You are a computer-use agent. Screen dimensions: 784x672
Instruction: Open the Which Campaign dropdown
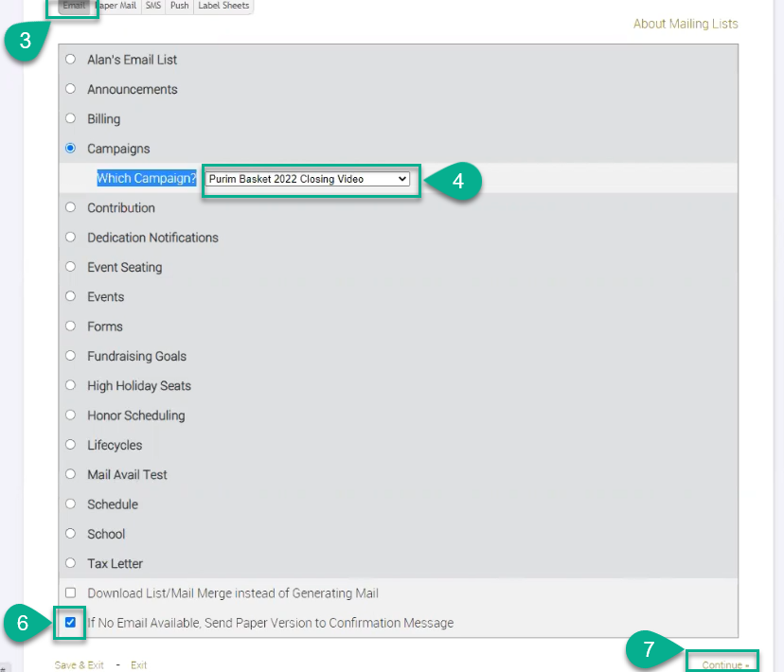coord(309,179)
